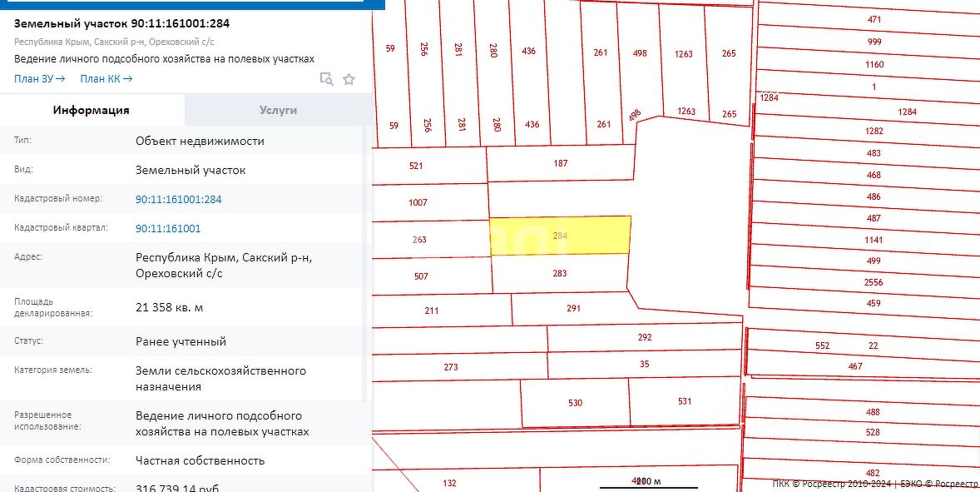Open the План КК link
980x492 pixels.
pos(106,79)
